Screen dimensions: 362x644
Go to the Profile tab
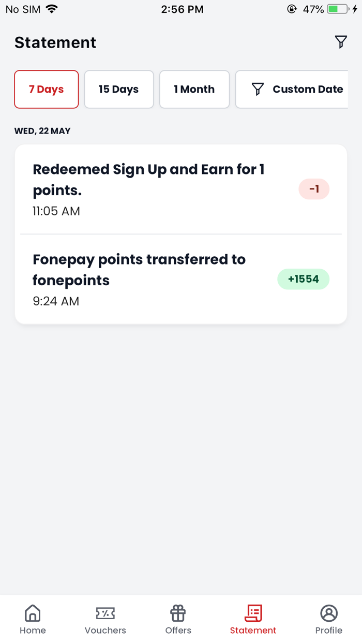point(329,619)
